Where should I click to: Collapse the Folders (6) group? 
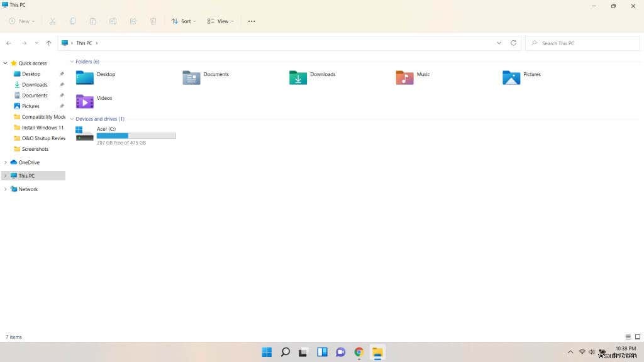[x=72, y=62]
